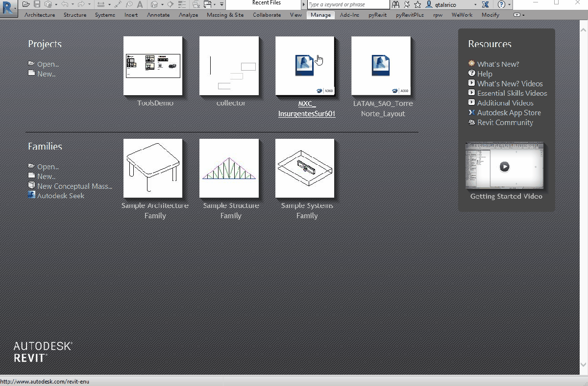Screen dimensions: 588x386
Task: Click the InfoCenter search expand arrow
Action: tap(304, 4)
